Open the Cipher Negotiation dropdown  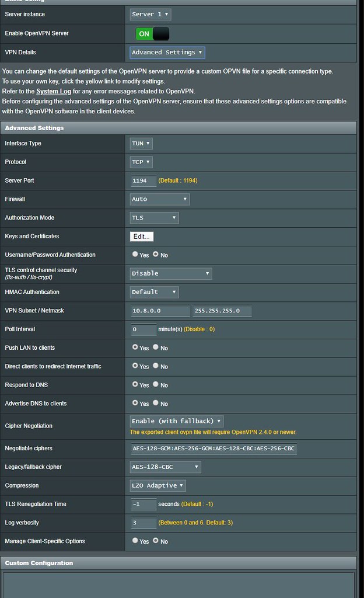tap(176, 421)
